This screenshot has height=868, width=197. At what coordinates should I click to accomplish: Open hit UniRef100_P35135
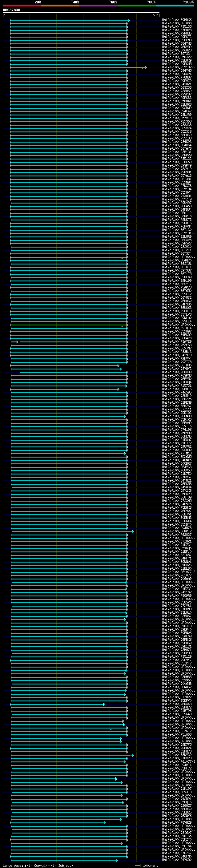pyautogui.click(x=177, y=26)
